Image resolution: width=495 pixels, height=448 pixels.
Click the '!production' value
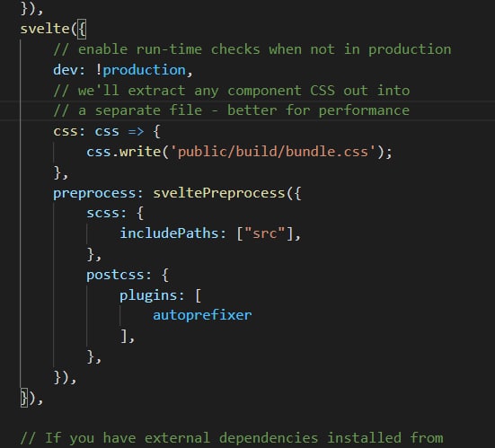pos(141,70)
